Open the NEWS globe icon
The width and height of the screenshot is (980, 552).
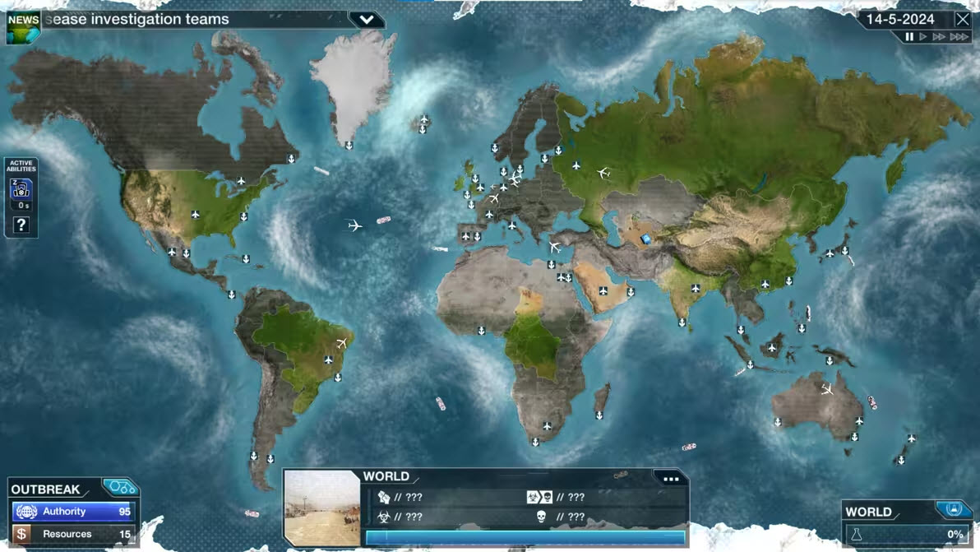click(x=23, y=26)
